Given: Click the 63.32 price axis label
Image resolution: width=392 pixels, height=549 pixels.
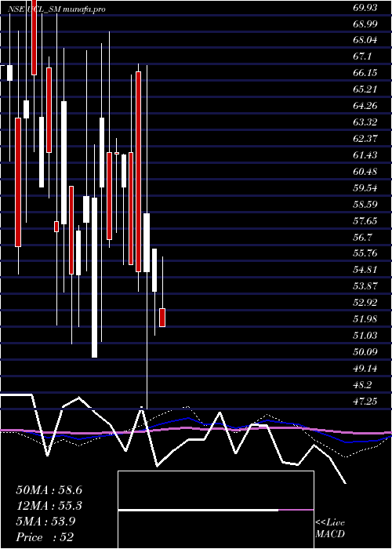Looking at the screenshot, I should pos(365,122).
